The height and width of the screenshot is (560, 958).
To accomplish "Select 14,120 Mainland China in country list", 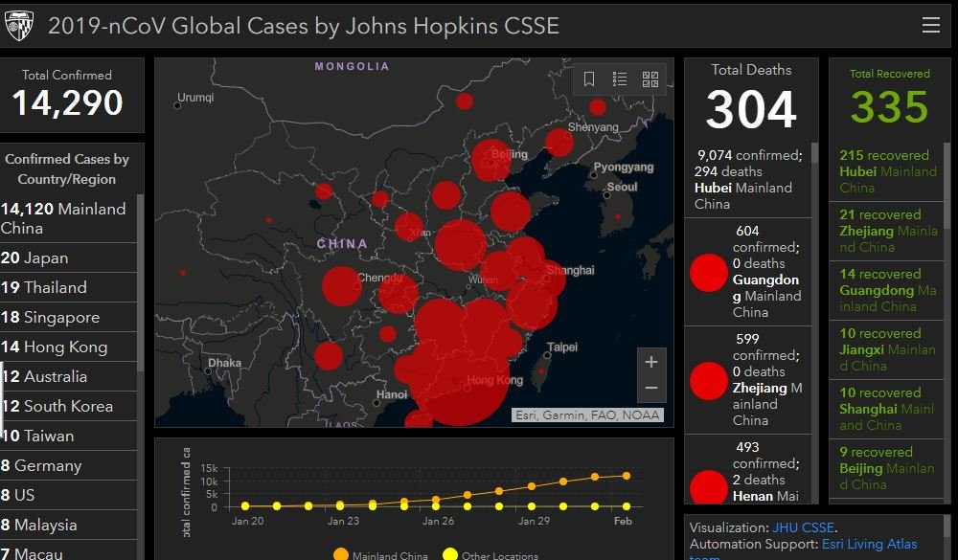I will (68, 218).
